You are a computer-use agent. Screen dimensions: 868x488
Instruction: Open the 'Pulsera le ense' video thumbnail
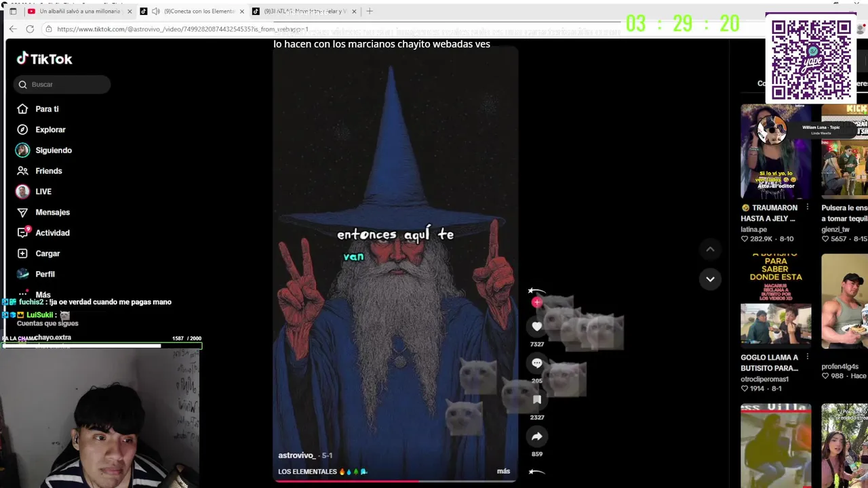click(x=844, y=151)
